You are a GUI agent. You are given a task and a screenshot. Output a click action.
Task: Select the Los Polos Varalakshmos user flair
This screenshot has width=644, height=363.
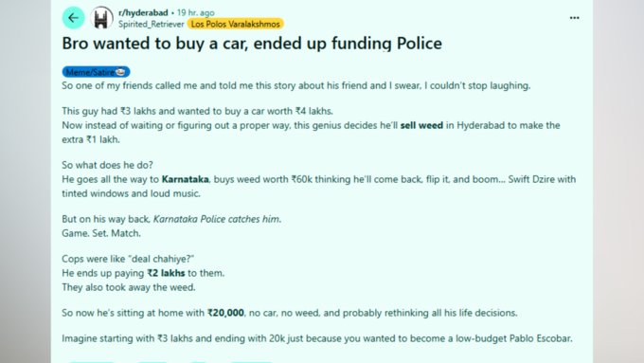tap(235, 25)
